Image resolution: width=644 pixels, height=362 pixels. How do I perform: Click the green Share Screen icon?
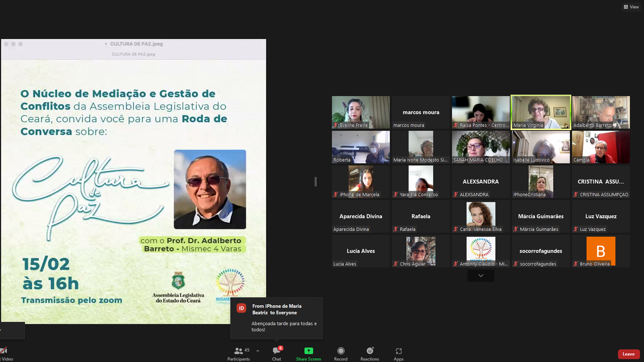(x=308, y=351)
